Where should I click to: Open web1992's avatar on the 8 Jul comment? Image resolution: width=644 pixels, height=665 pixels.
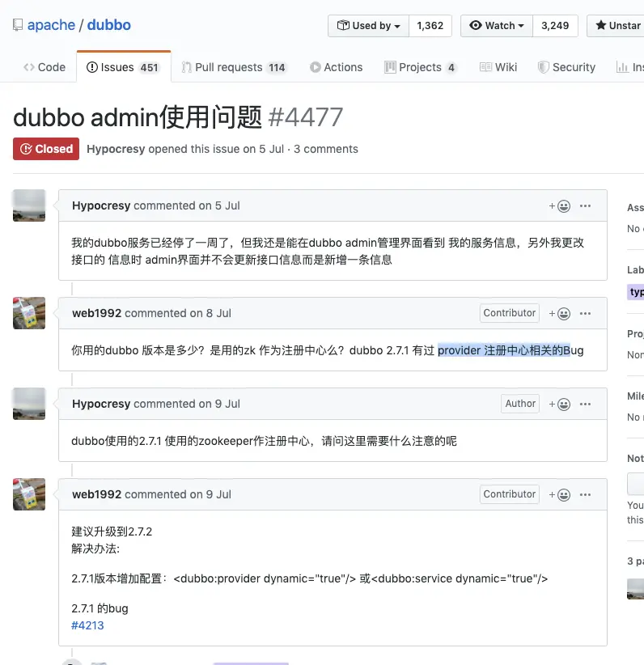point(29,313)
